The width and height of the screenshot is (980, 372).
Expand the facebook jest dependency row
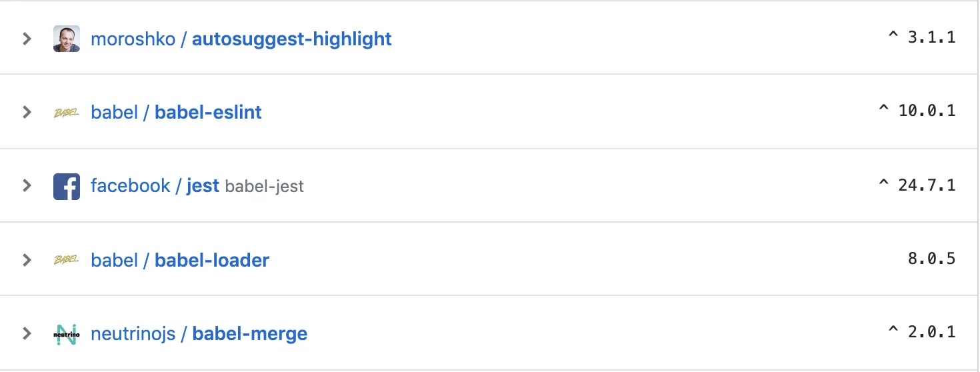[27, 185]
